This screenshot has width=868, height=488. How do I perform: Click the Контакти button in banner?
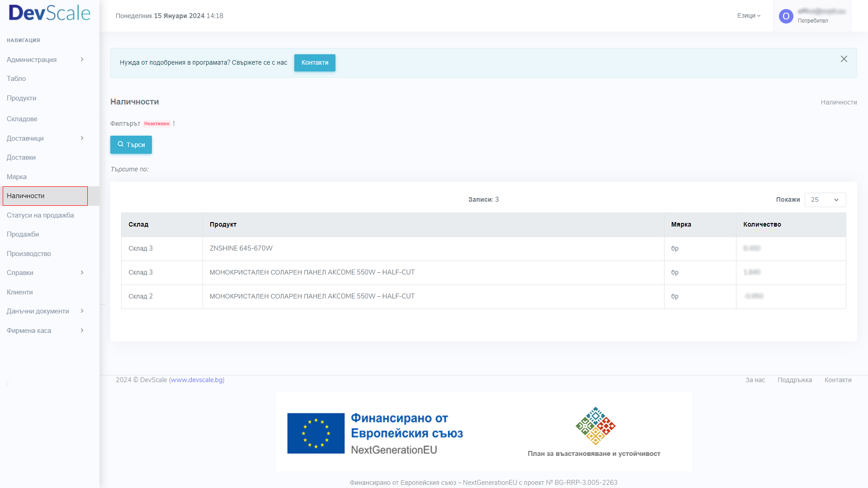click(315, 63)
